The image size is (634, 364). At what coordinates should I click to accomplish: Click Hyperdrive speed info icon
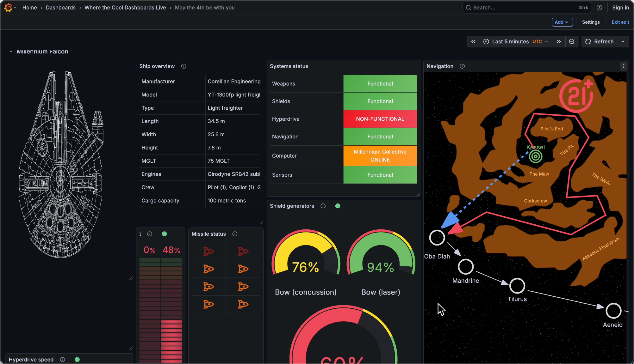(63, 360)
